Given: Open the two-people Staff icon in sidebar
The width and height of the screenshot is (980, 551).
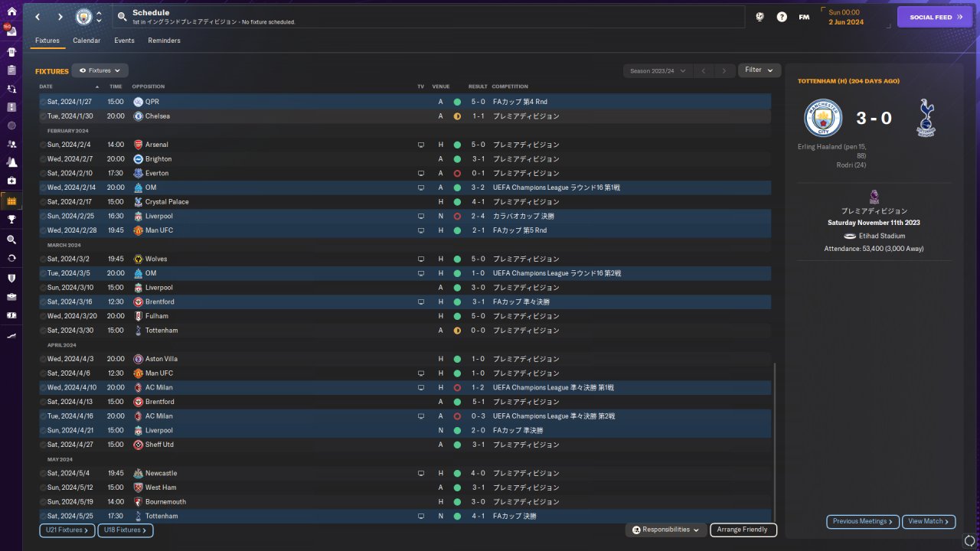Looking at the screenshot, I should (11, 144).
